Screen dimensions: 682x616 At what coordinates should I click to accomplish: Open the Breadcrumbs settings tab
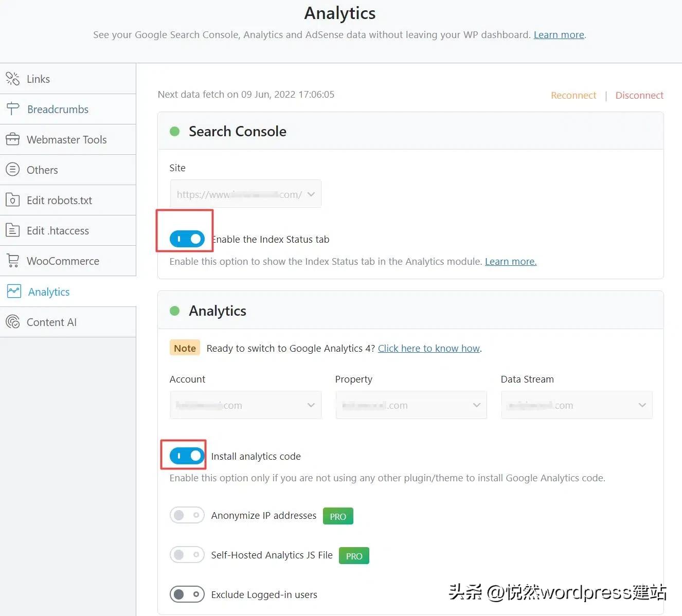click(68, 109)
